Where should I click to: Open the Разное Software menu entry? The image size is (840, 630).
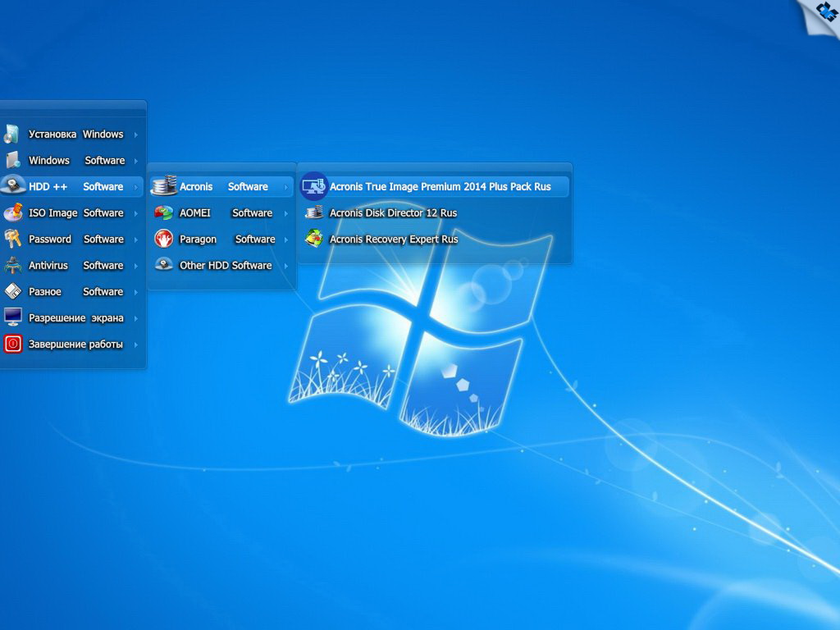[72, 291]
